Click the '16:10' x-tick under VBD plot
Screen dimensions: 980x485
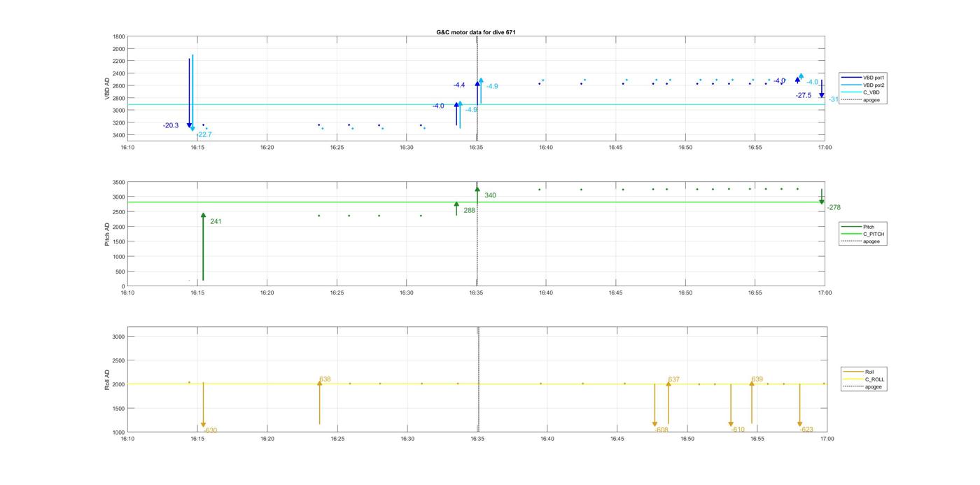coord(127,148)
